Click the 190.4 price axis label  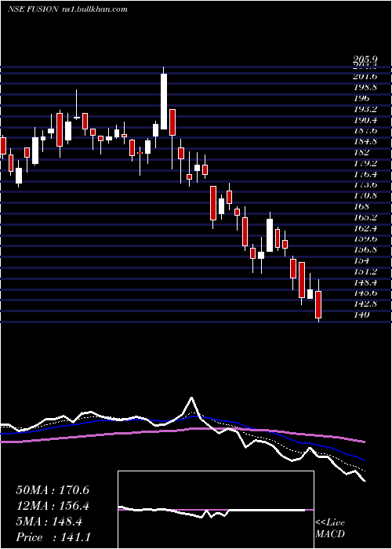(365, 120)
